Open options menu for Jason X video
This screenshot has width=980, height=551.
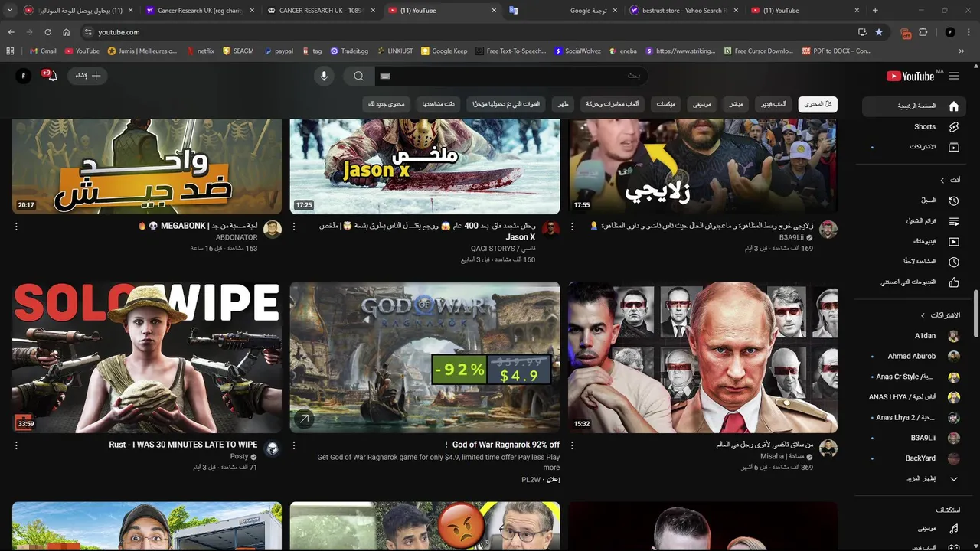pyautogui.click(x=294, y=227)
